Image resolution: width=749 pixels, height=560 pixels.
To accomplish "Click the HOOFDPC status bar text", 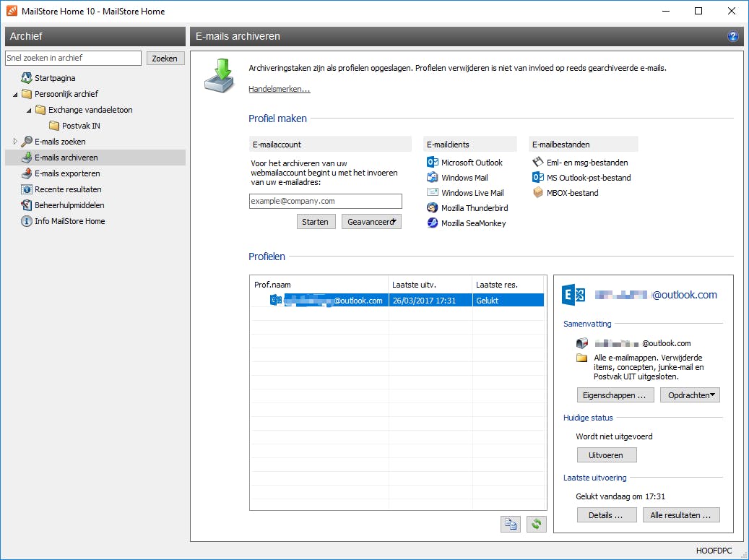I will (x=714, y=551).
